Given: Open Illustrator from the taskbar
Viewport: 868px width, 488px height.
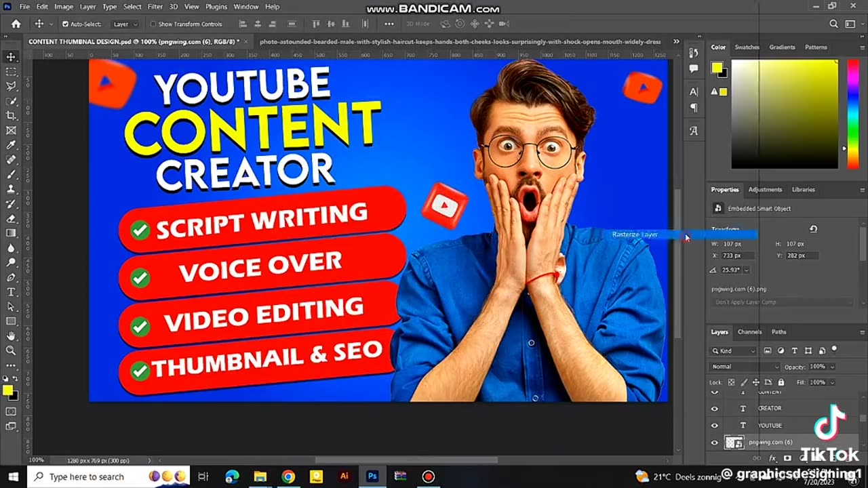Looking at the screenshot, I should coord(344,476).
